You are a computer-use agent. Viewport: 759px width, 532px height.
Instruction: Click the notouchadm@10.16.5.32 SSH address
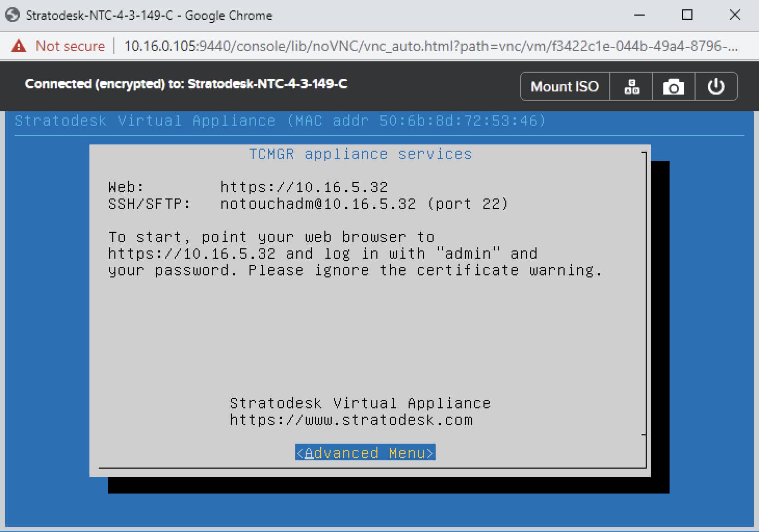318,204
